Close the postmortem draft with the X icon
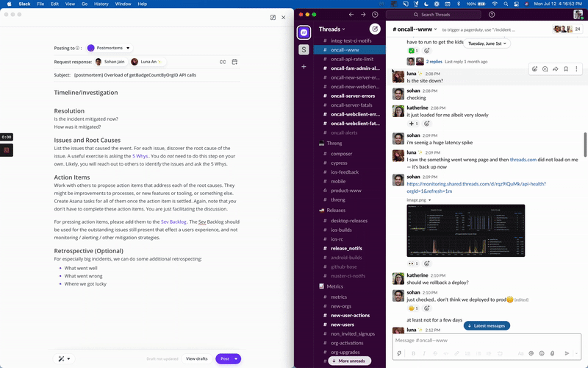Screen dimensions: 588x368 coord(284,17)
